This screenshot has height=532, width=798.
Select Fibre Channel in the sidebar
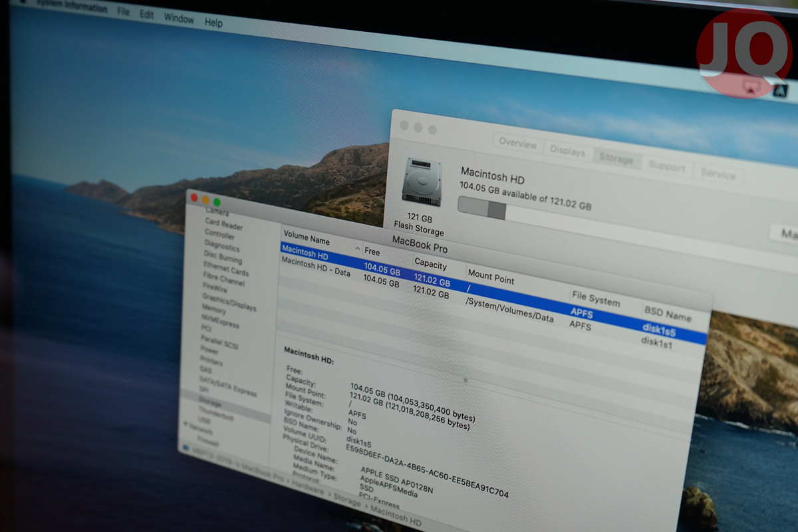(223, 279)
